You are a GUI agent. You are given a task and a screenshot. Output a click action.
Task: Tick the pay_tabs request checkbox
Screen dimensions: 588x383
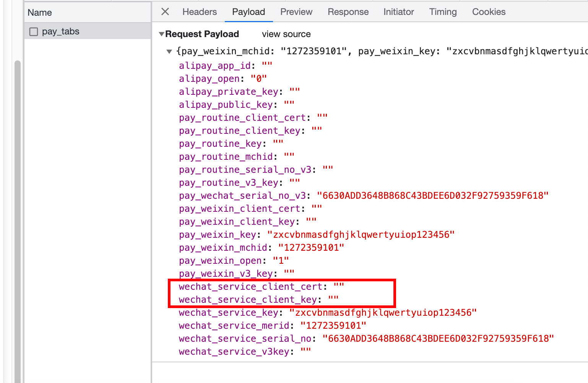coord(34,32)
